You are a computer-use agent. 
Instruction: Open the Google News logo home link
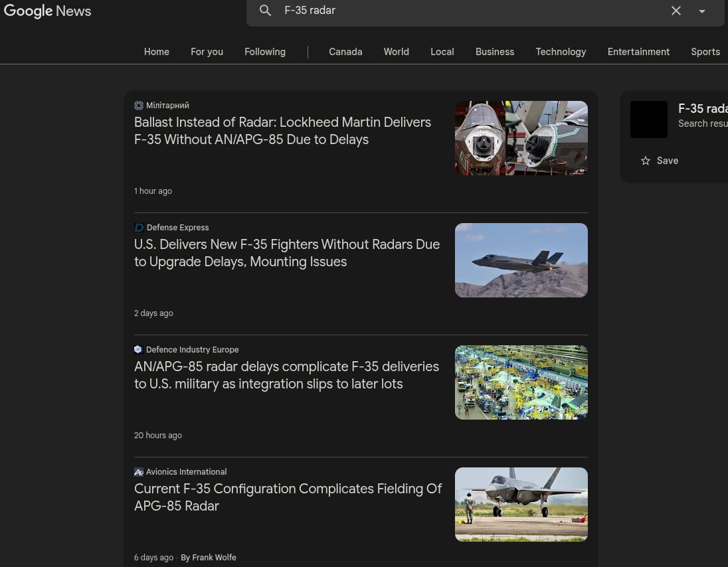click(47, 11)
